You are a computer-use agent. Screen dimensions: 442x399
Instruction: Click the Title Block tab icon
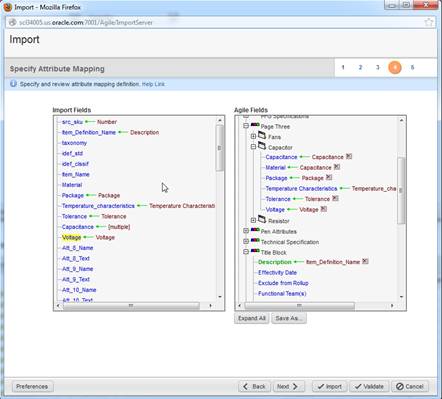[x=255, y=251]
